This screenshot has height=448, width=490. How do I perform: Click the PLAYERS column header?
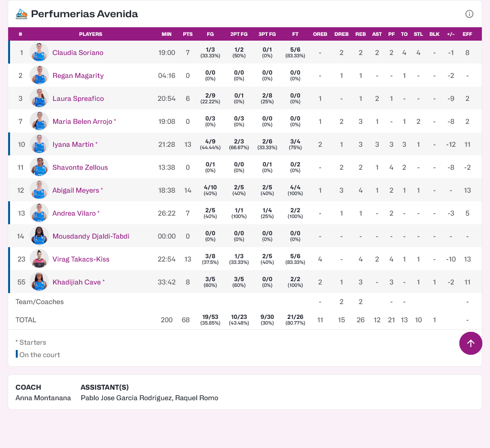pyautogui.click(x=90, y=34)
